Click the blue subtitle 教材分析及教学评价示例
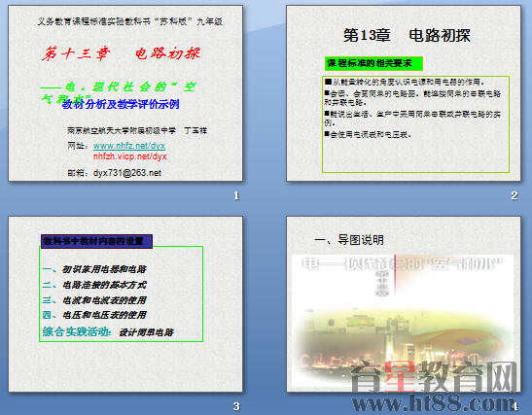The width and height of the screenshot is (532, 415). tap(121, 104)
